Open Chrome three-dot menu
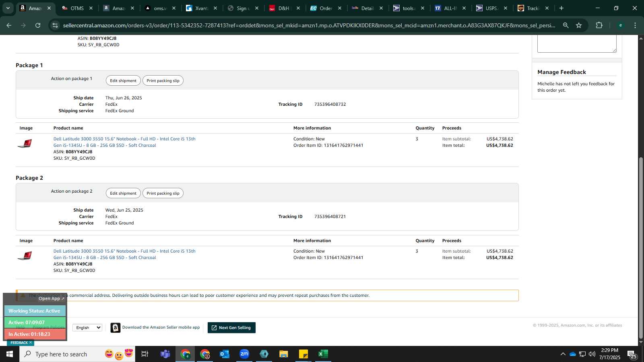Screen dimensions: 644x362 635,25
